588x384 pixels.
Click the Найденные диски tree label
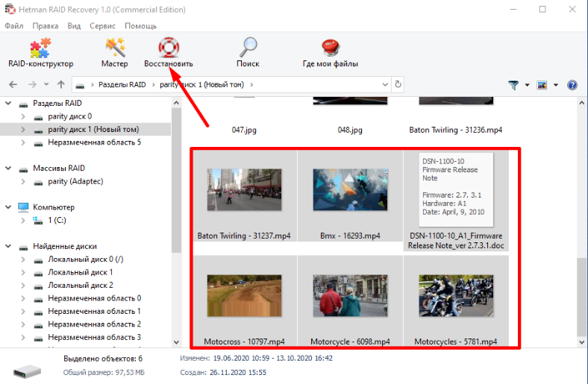coord(65,247)
